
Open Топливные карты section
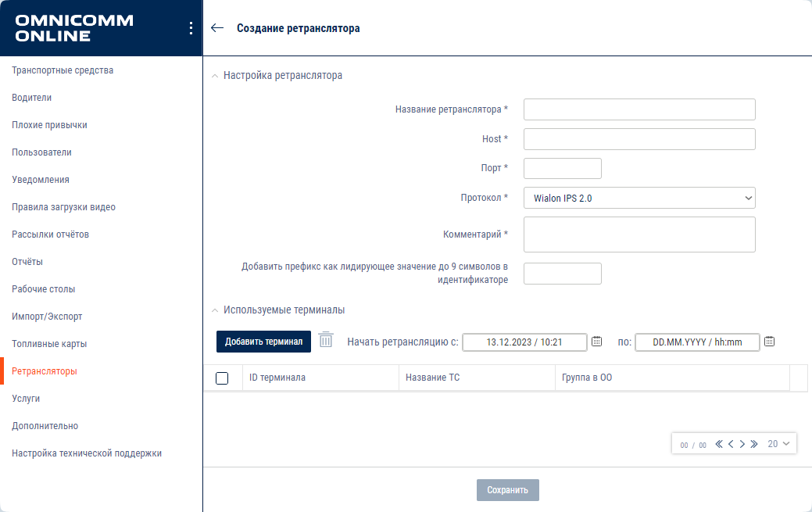[x=49, y=344]
